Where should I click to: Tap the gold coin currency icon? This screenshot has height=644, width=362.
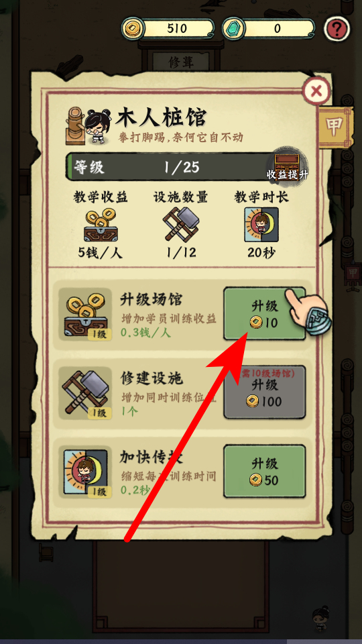click(x=133, y=29)
